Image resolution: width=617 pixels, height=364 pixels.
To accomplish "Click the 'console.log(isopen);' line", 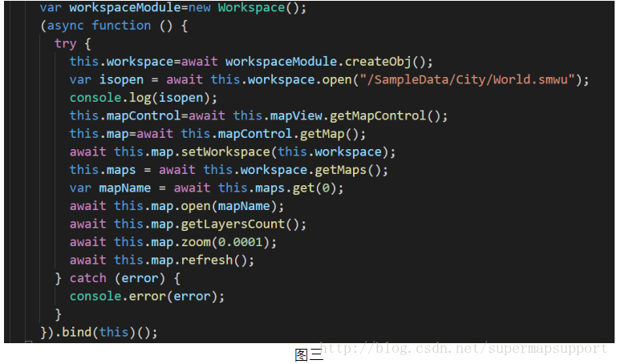I will (x=144, y=98).
